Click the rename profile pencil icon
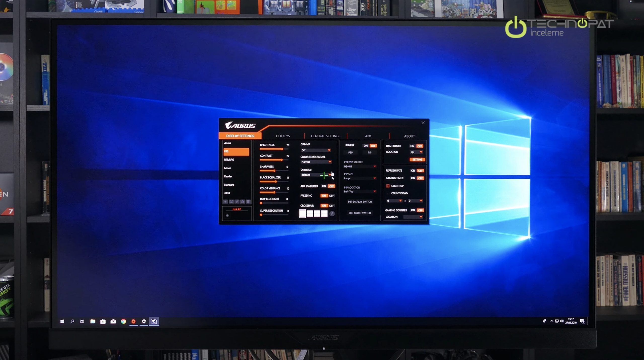 237,202
